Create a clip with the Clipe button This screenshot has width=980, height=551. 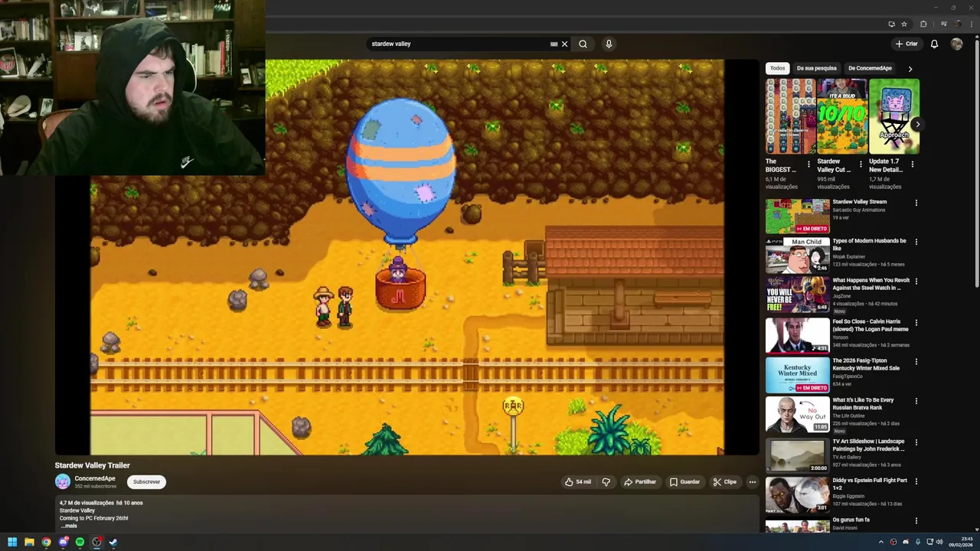724,482
